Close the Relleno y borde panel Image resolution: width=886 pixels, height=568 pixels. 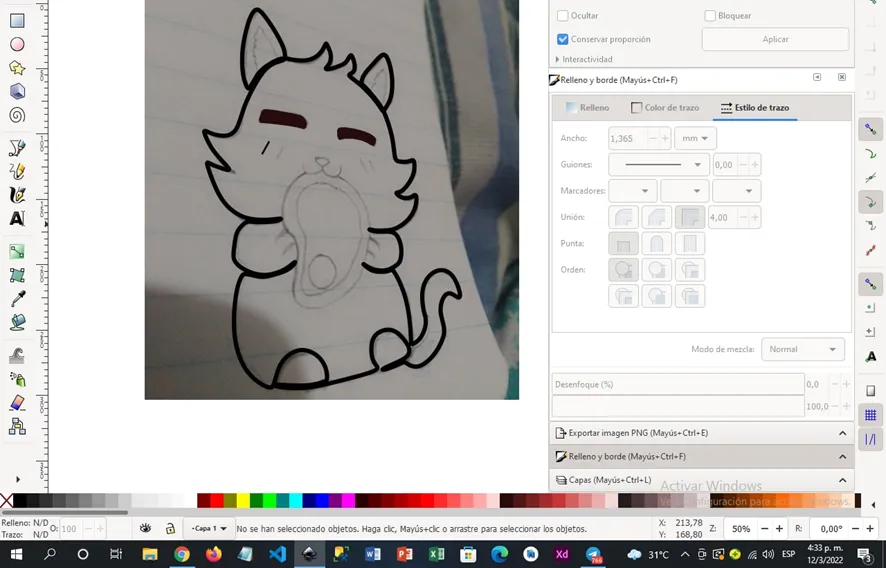[x=842, y=77]
